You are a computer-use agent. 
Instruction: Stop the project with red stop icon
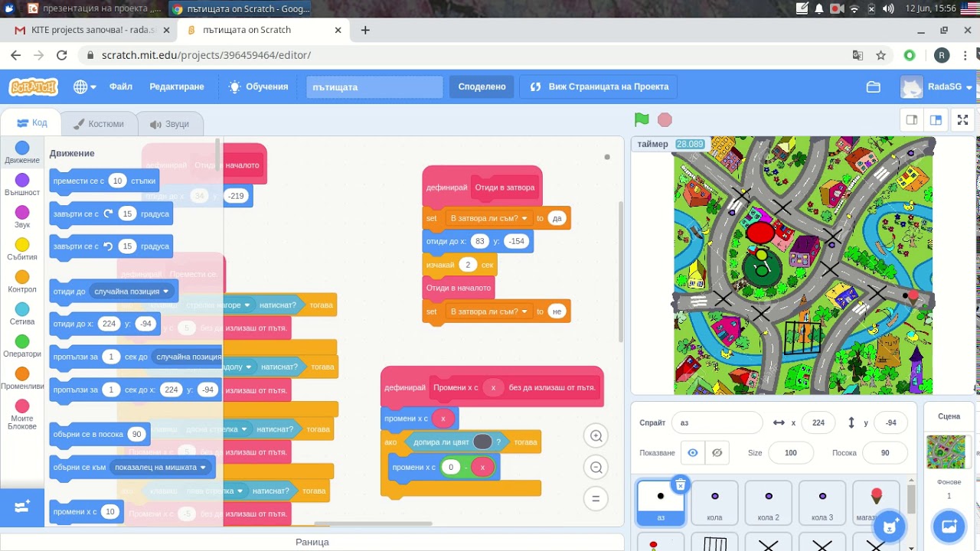665,120
